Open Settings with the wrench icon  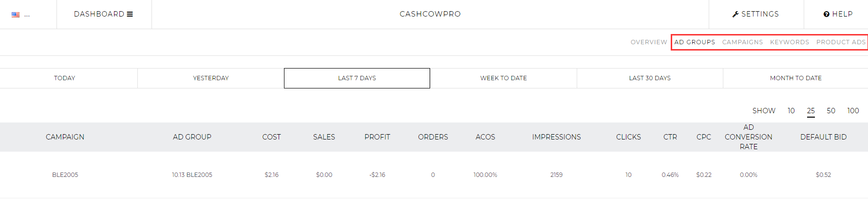pyautogui.click(x=755, y=14)
